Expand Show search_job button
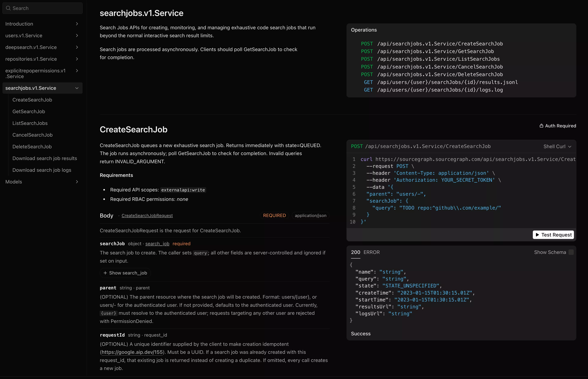The image size is (588, 379). (x=125, y=273)
